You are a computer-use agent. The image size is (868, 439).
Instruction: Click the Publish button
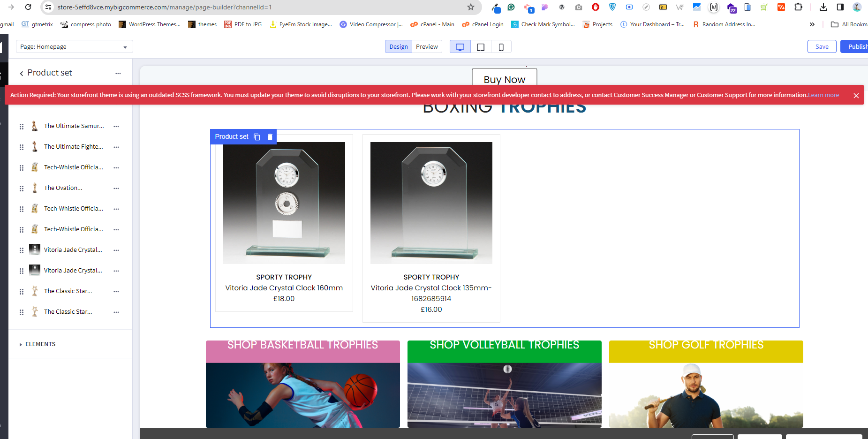click(855, 46)
